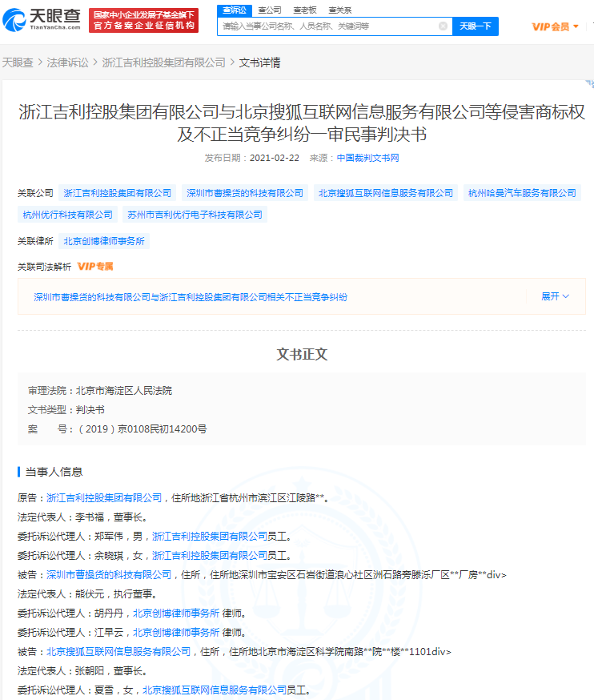594x700 pixels.
Task: Open the 杭州哈曼汽车服务有限公司 tag
Action: tap(522, 193)
